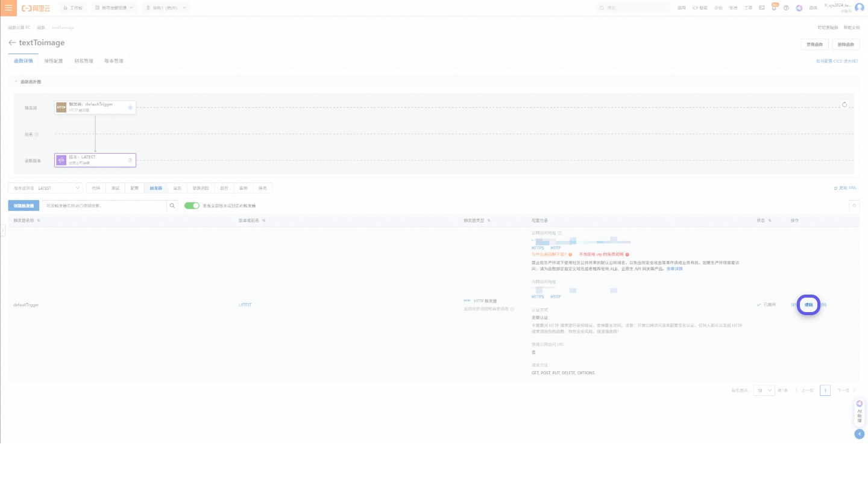Click the 创建触发器 button

click(24, 205)
